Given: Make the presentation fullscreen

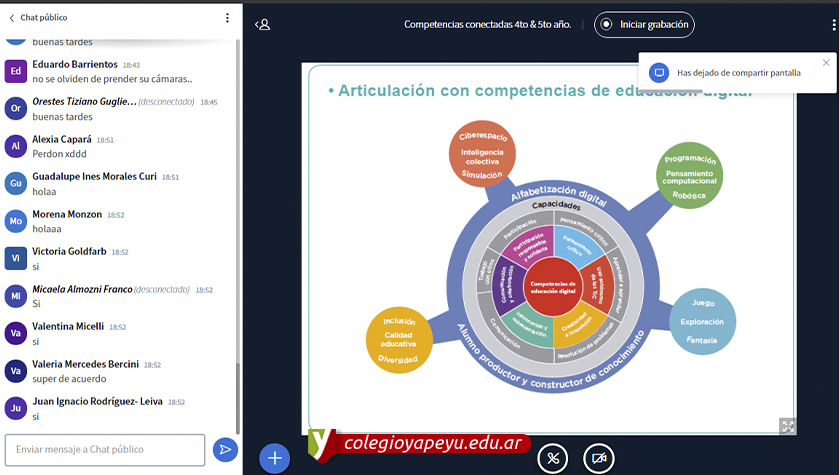Looking at the screenshot, I should [x=788, y=426].
